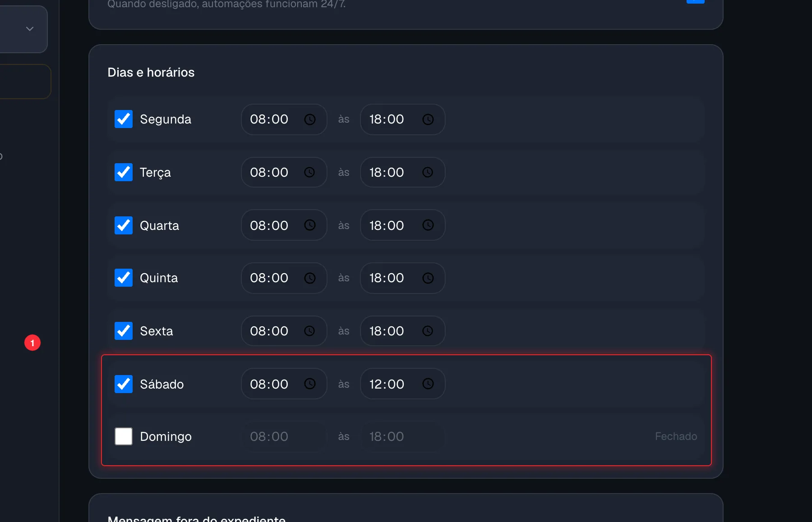The width and height of the screenshot is (812, 522).
Task: Open clock picker for Terça end time
Action: [x=428, y=172]
